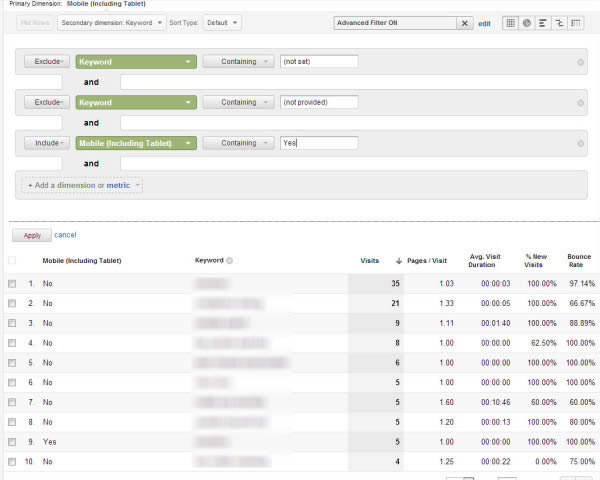Click the cancel link
Screen dimensions: 600x480
[x=65, y=235]
